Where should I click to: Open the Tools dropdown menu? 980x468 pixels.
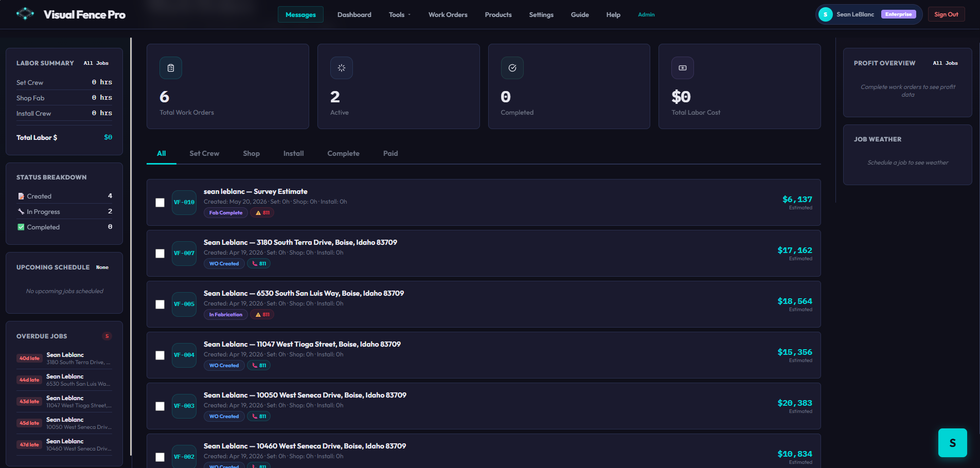(400, 15)
